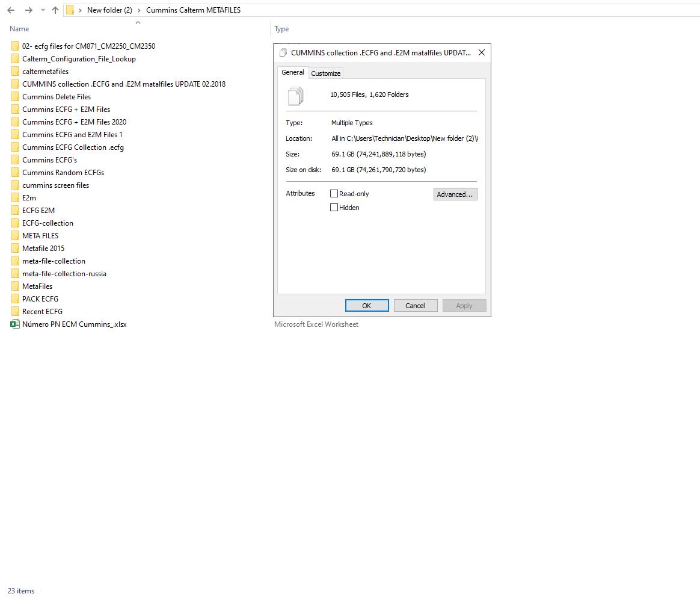Cancel the Properties dialog

click(415, 306)
